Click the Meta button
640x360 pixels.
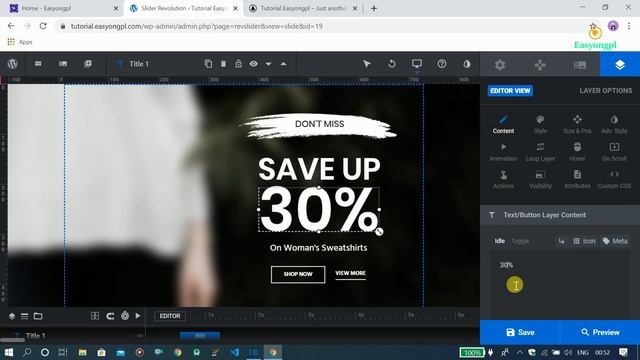615,241
